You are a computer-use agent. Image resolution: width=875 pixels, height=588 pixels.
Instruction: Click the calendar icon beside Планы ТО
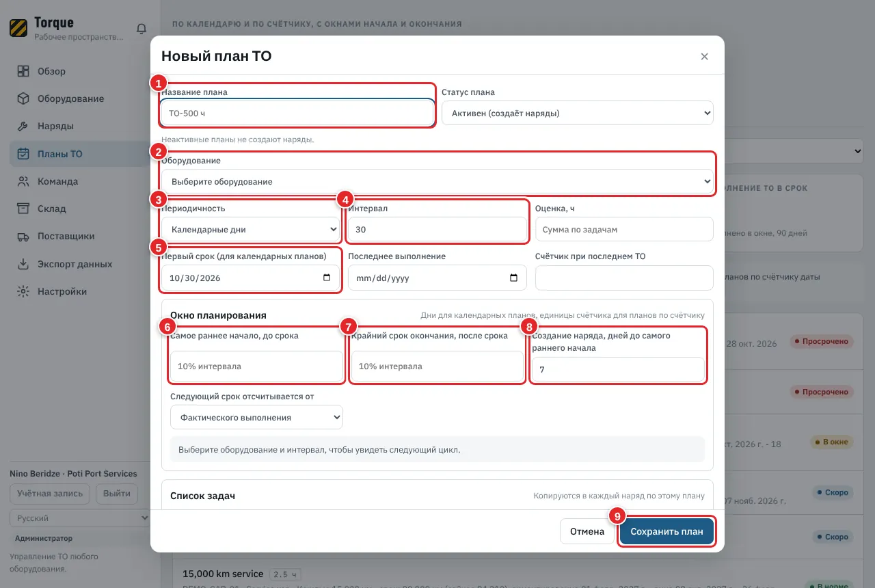tap(23, 154)
